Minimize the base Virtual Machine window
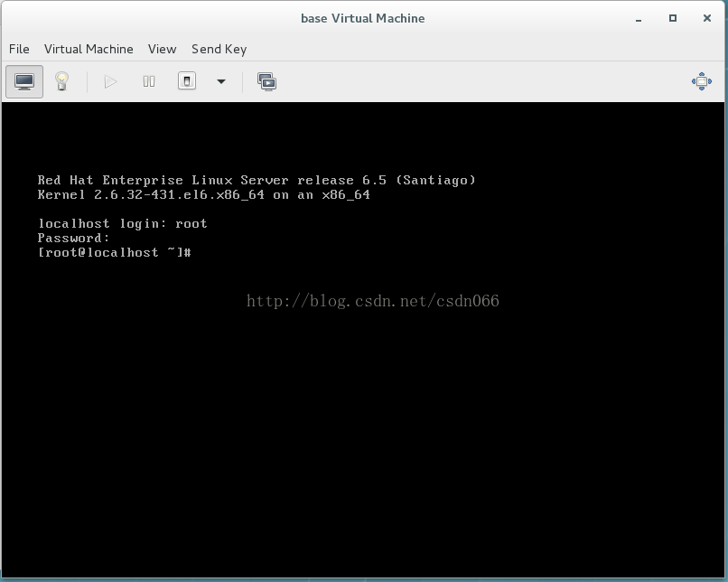728x582 pixels. click(639, 19)
